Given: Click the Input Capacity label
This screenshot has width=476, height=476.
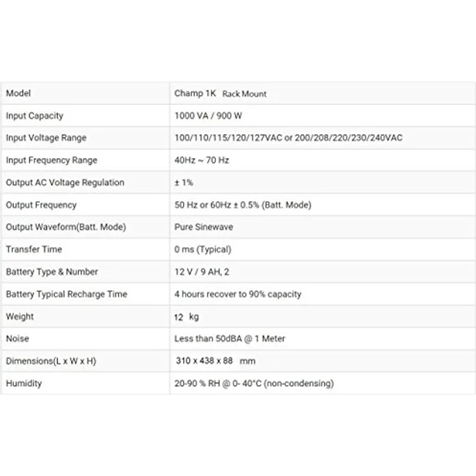Looking at the screenshot, I should [x=35, y=116].
